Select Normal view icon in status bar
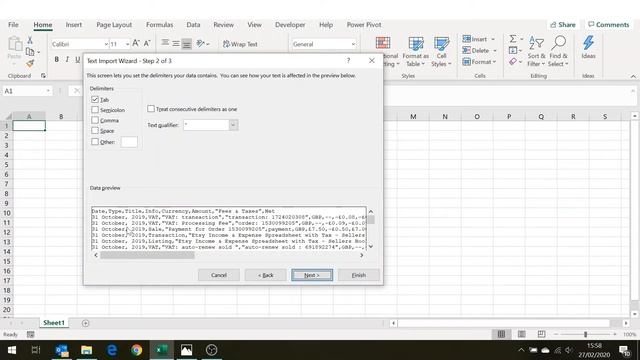Screen dimensions: 640x360 501,334
